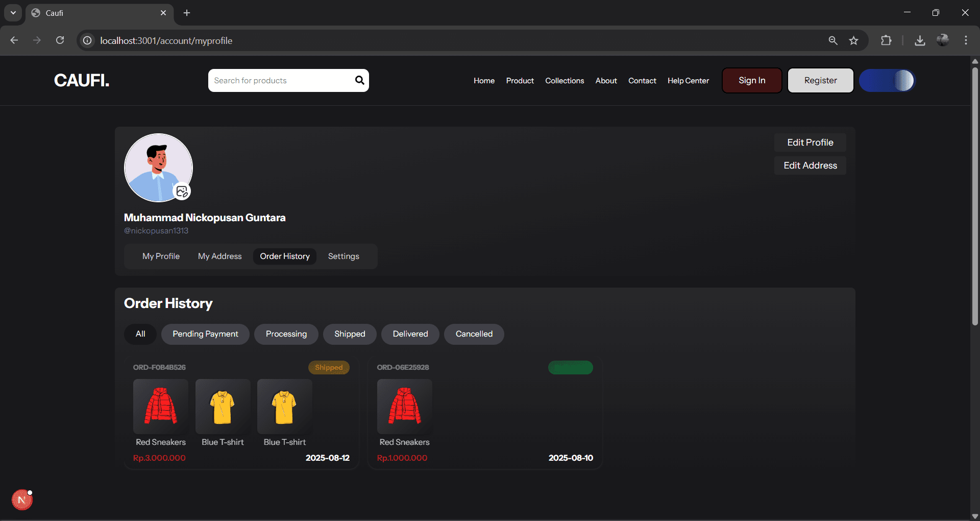Bookmark this page with star icon

tap(853, 40)
